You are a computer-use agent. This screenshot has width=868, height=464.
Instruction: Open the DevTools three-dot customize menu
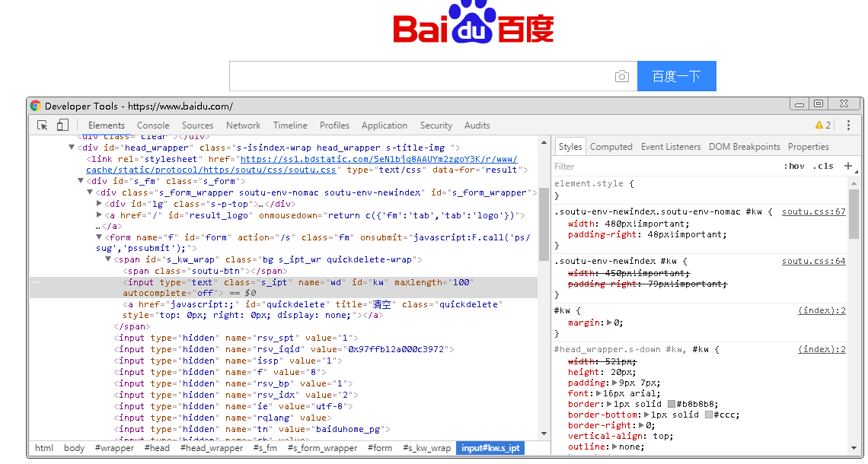coord(848,126)
